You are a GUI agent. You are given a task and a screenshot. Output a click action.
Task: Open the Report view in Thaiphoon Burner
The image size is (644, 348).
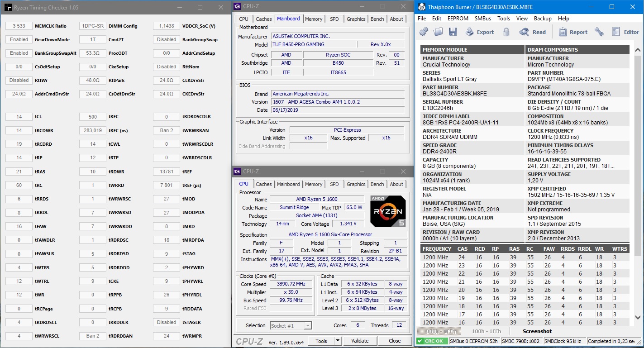[573, 32]
